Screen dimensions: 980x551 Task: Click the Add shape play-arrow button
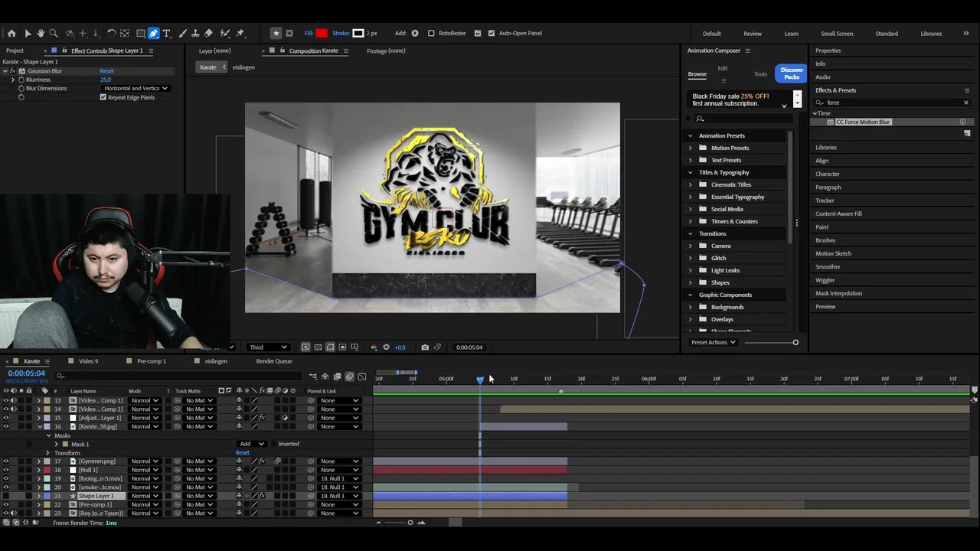click(415, 34)
